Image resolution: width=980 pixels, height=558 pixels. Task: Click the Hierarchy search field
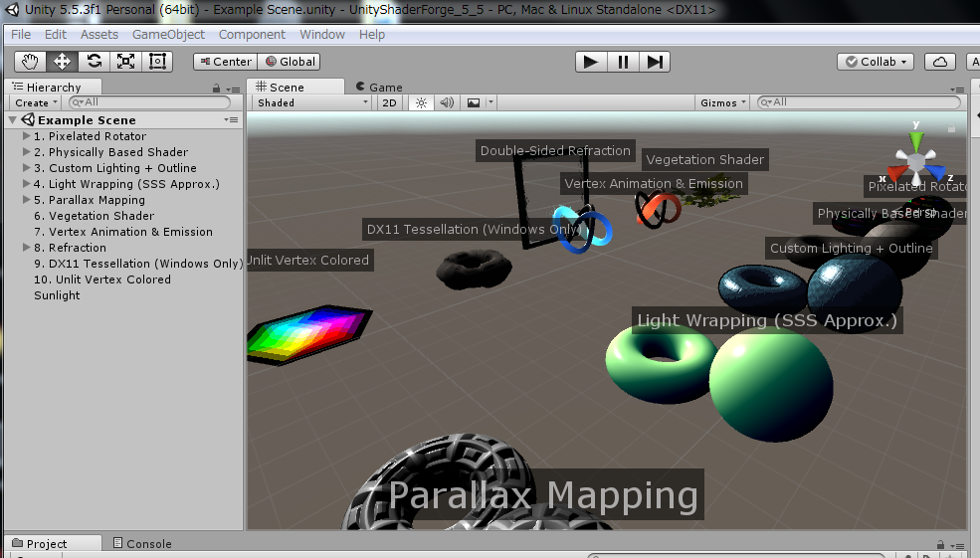[149, 101]
